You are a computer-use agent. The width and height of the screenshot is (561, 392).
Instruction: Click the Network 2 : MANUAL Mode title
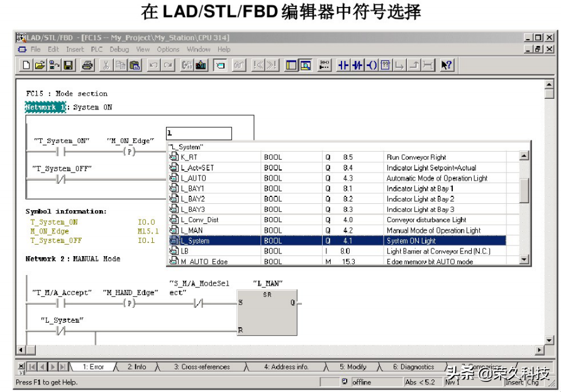tap(73, 259)
